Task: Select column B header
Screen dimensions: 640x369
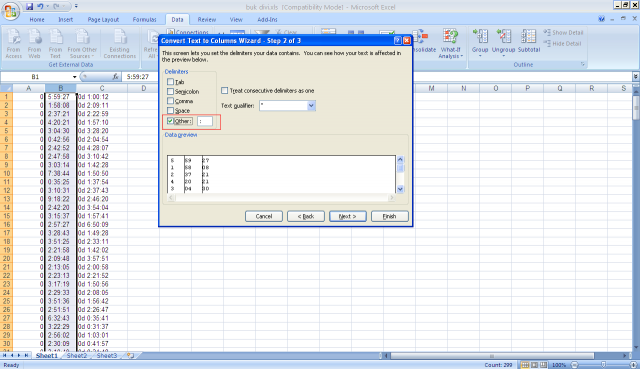Action: click(60, 88)
